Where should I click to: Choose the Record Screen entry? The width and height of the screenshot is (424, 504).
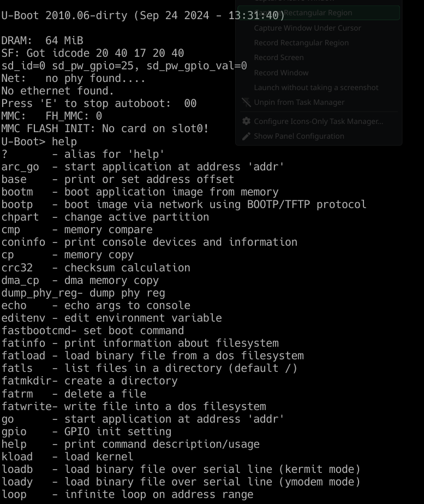[278, 57]
